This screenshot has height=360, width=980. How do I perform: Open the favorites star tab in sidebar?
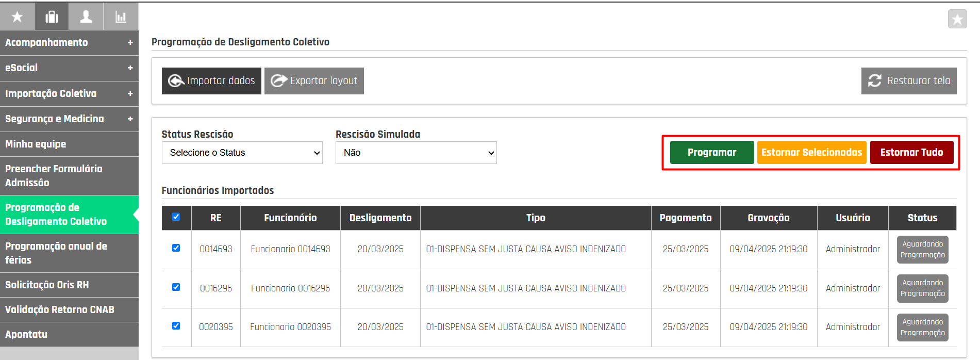(x=17, y=17)
